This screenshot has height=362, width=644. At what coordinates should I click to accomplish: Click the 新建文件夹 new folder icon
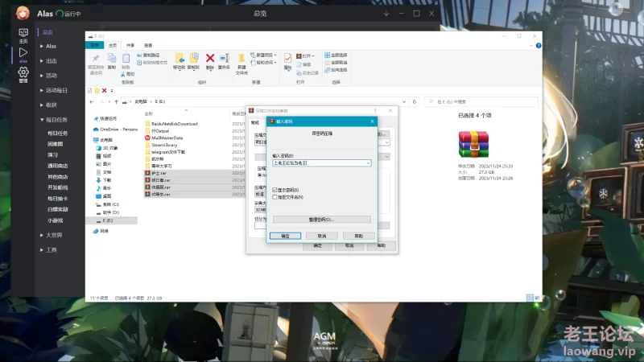(x=242, y=58)
